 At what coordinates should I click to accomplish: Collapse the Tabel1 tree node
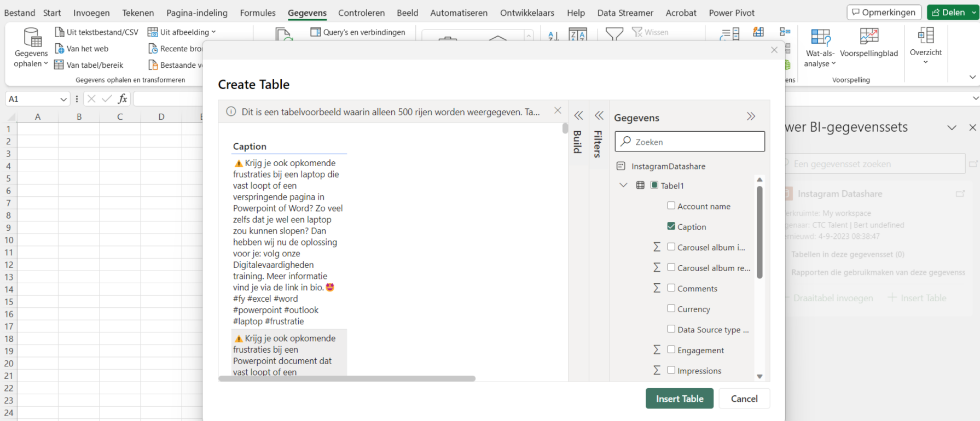623,185
